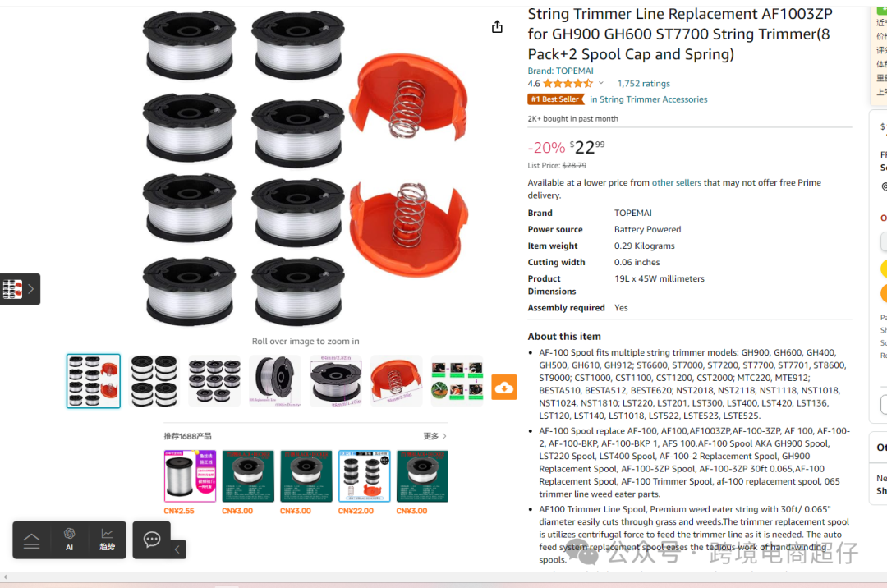
Task: Follow the other sellers link
Action: pos(676,182)
